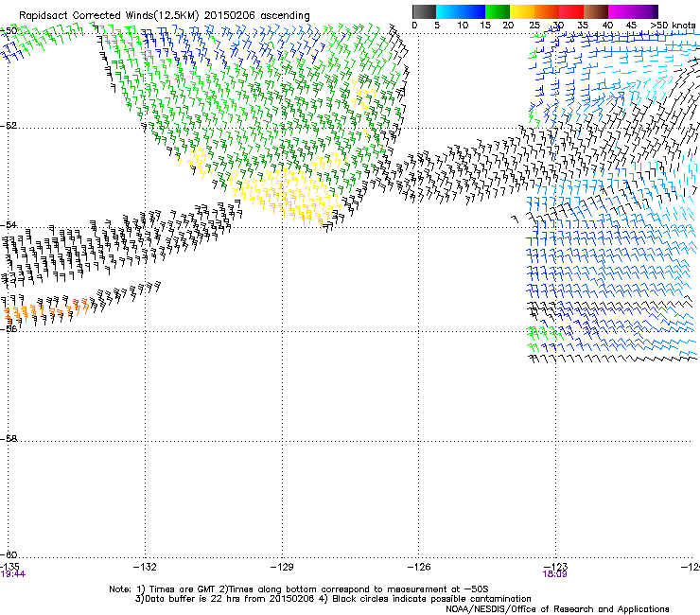Click the yellow 20-25 knots legend segment
The image size is (700, 615).
[x=522, y=11]
